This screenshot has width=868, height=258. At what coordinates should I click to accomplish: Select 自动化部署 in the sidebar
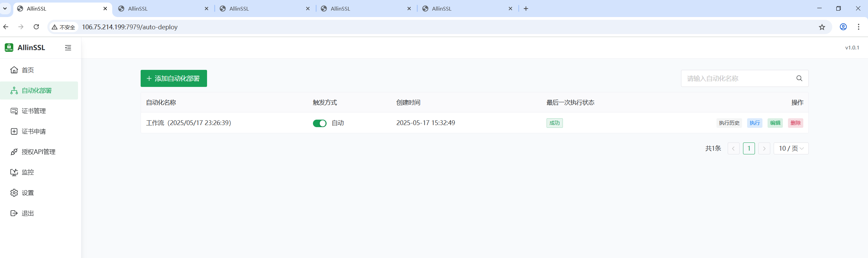[39, 90]
